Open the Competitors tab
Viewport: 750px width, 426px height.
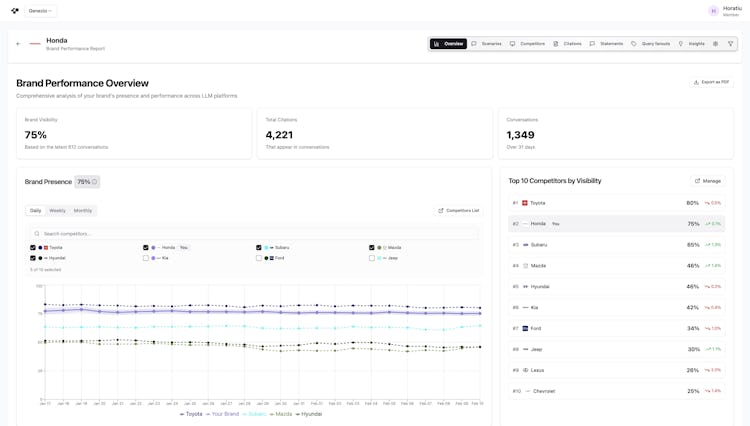coord(527,44)
